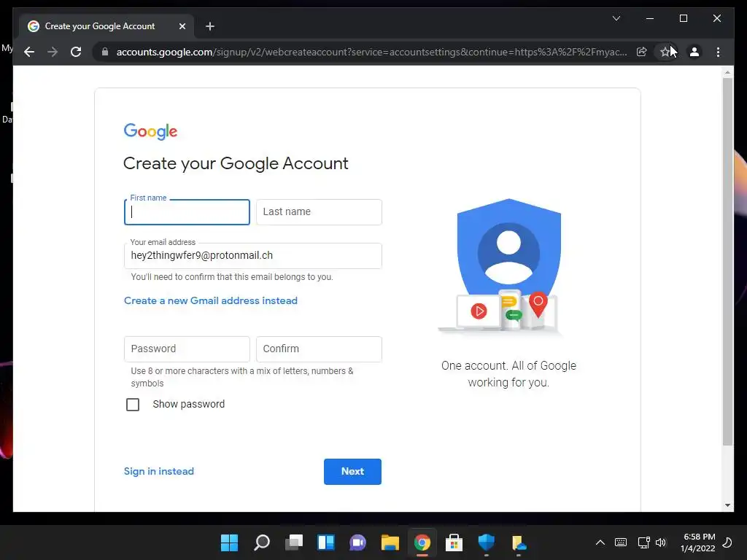Screen dimensions: 747x560
Task: Click the Sign in instead link
Action: pos(158,471)
